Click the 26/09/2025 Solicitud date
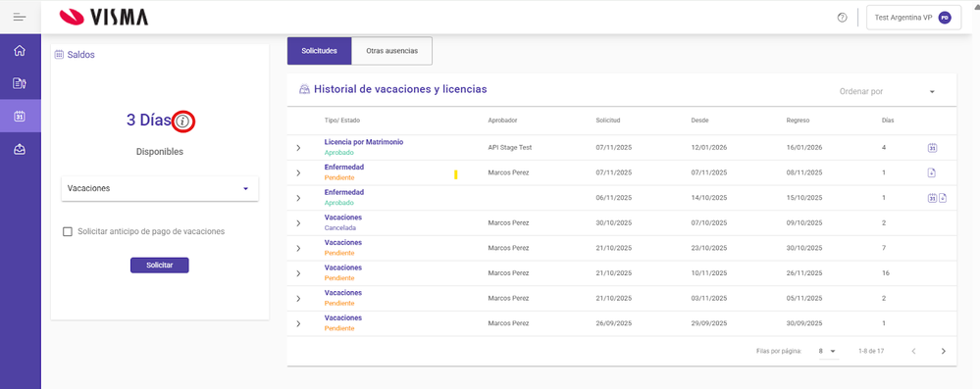This screenshot has height=389, width=980. pyautogui.click(x=614, y=323)
